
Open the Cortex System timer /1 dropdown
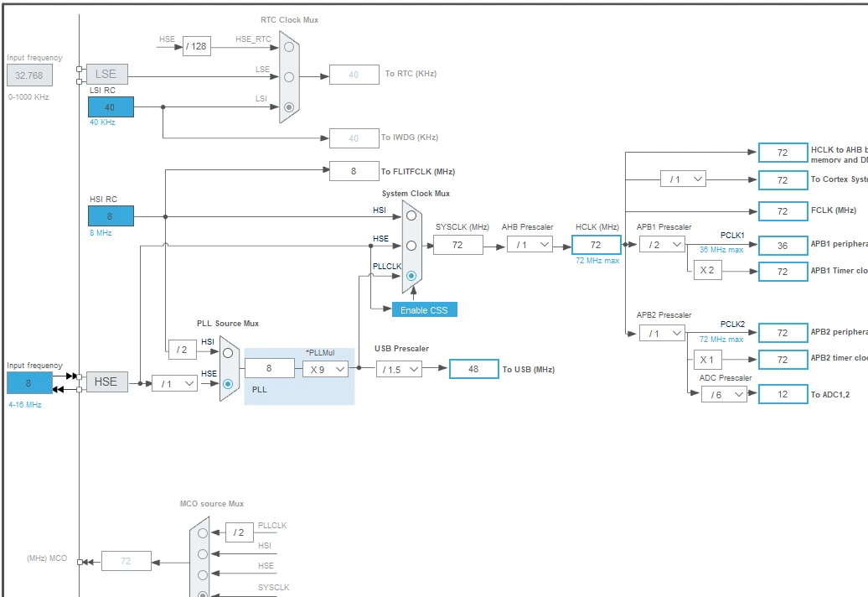(x=683, y=179)
